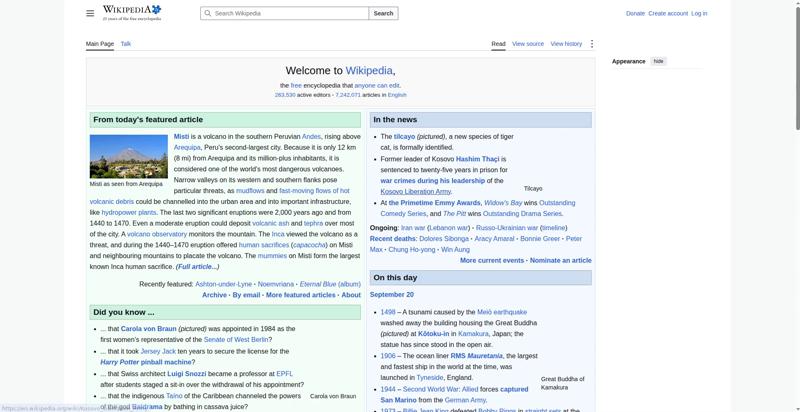Open the featured article Archive link

[x=214, y=295]
